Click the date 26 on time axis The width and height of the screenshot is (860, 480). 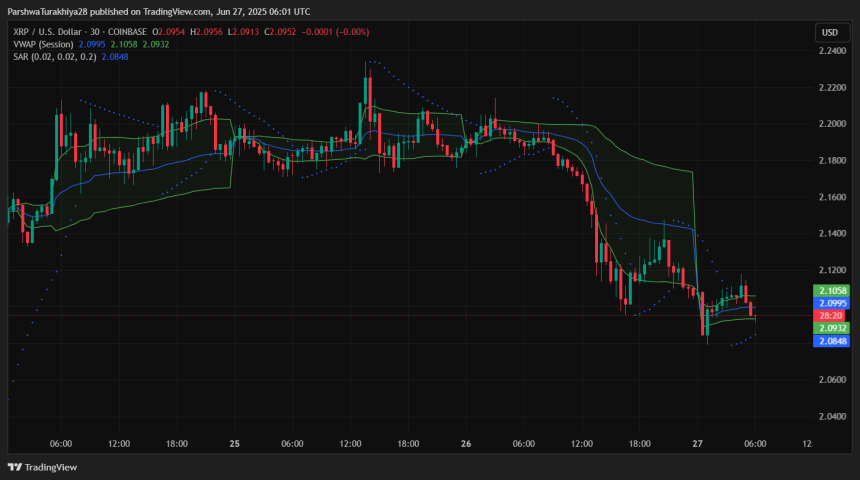pos(466,444)
